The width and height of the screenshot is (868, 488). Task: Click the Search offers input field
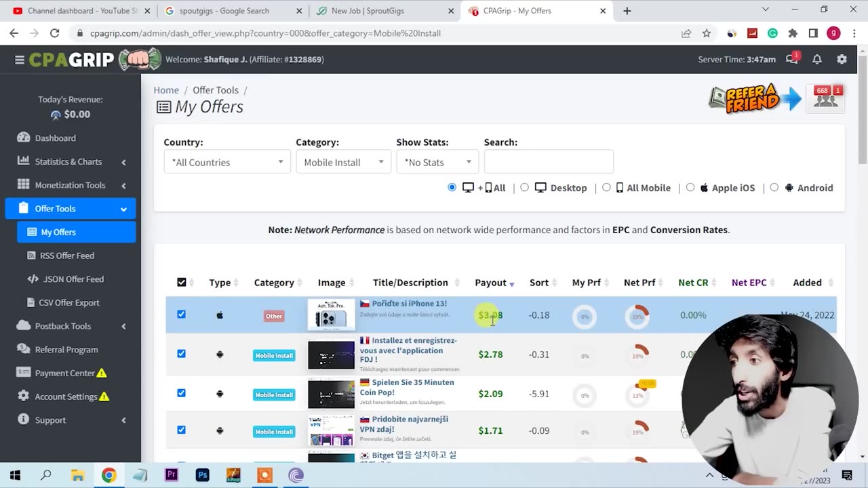(x=549, y=162)
